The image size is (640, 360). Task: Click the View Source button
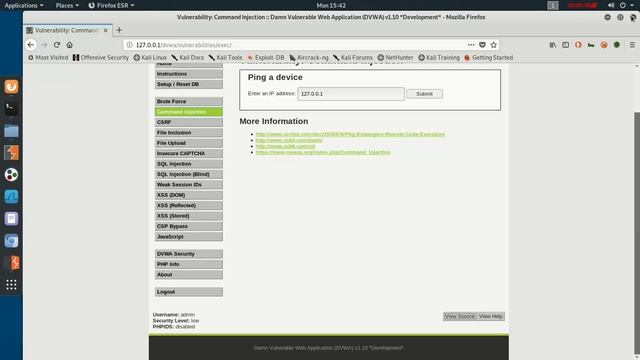click(x=459, y=316)
